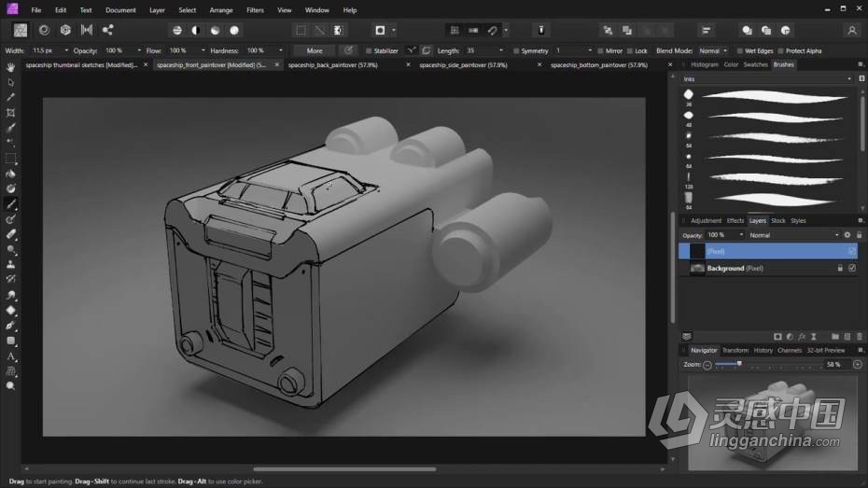868x488 pixels.
Task: Open the Adjustment panel tab
Action: (706, 221)
